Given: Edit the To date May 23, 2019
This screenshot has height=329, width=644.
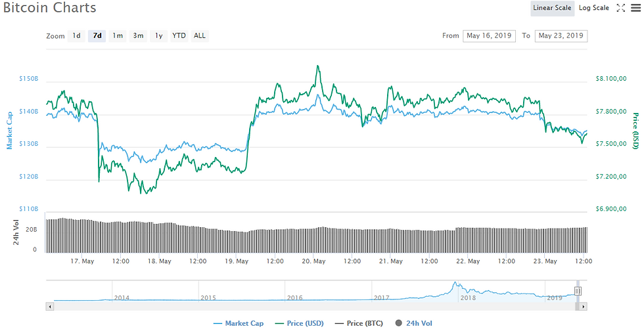Looking at the screenshot, I should point(561,35).
